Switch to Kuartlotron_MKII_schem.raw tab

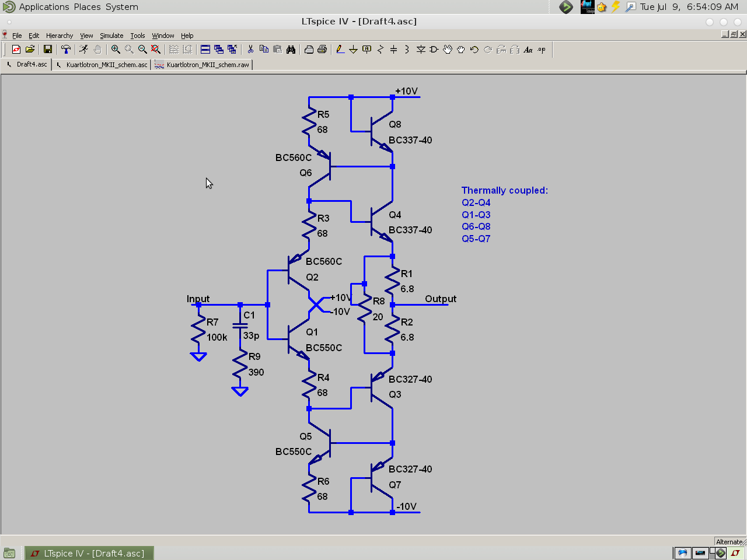click(202, 65)
